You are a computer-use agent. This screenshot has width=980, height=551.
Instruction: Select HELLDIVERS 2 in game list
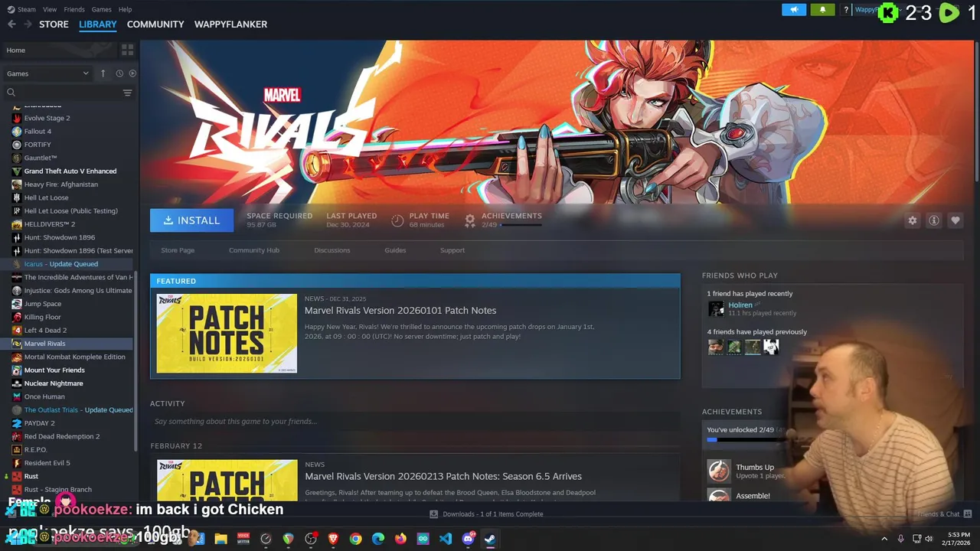click(x=50, y=224)
